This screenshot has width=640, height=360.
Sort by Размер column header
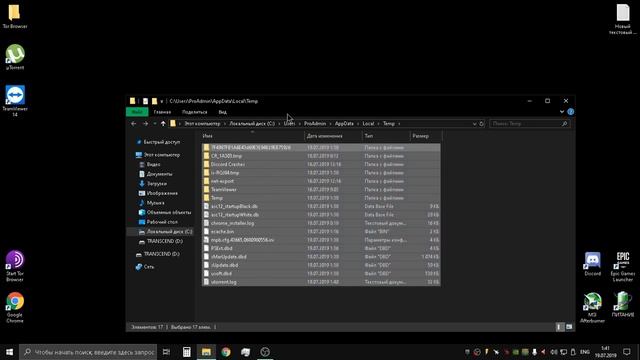pos(426,136)
